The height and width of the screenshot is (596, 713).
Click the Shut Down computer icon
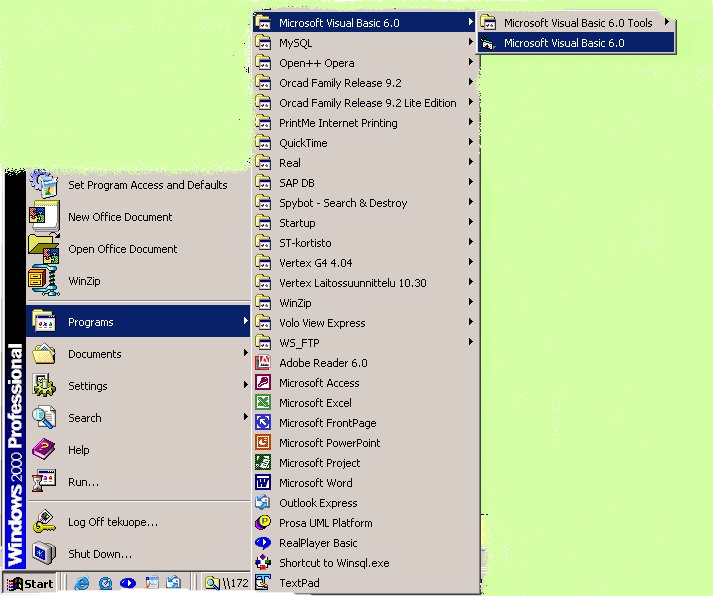coord(44,554)
